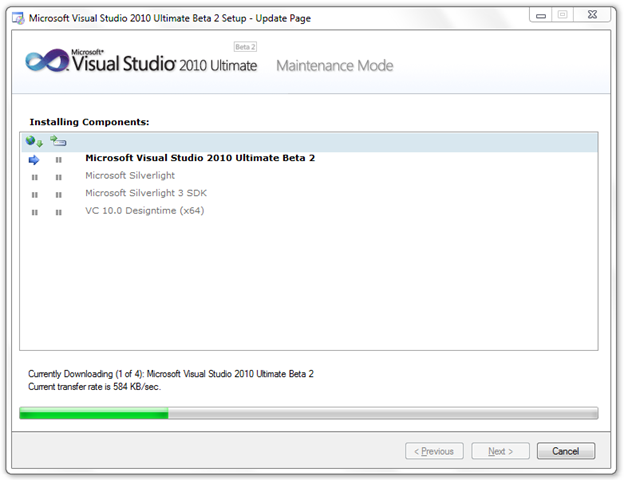Click install pause icon for Microsoft Silverlight
624x480 pixels.
pyautogui.click(x=58, y=178)
